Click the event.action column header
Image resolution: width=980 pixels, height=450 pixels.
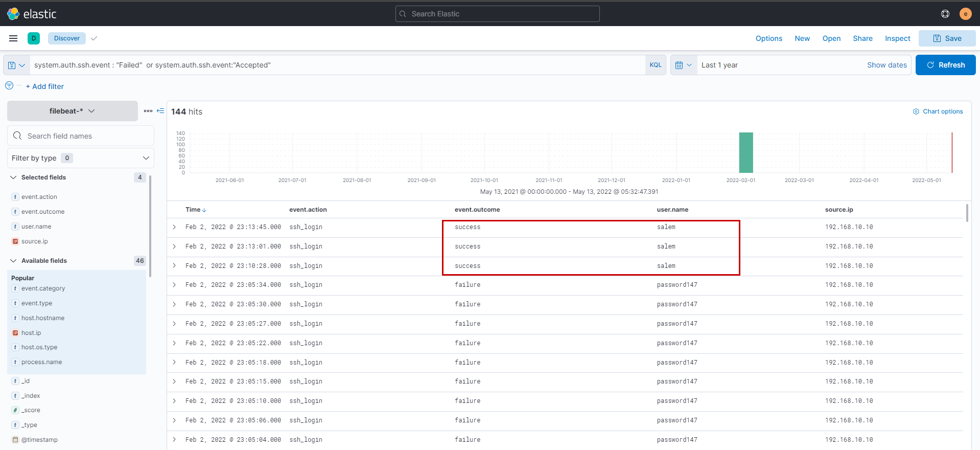tap(308, 210)
